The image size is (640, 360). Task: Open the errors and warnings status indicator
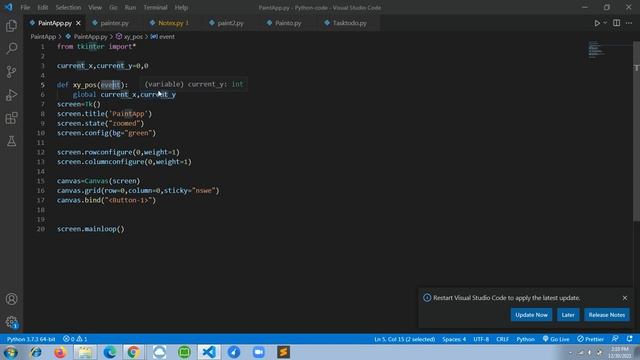[75, 339]
